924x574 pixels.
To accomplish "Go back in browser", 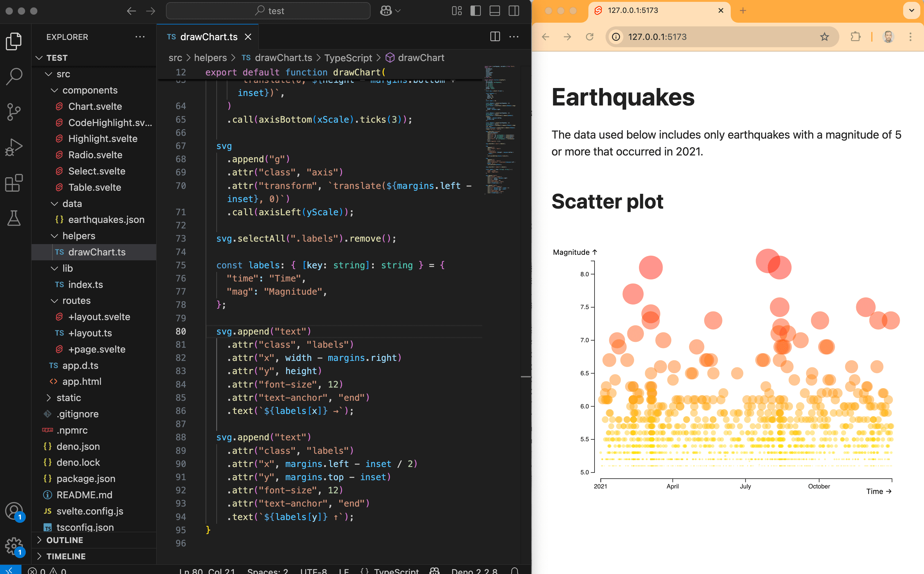I will pos(546,37).
